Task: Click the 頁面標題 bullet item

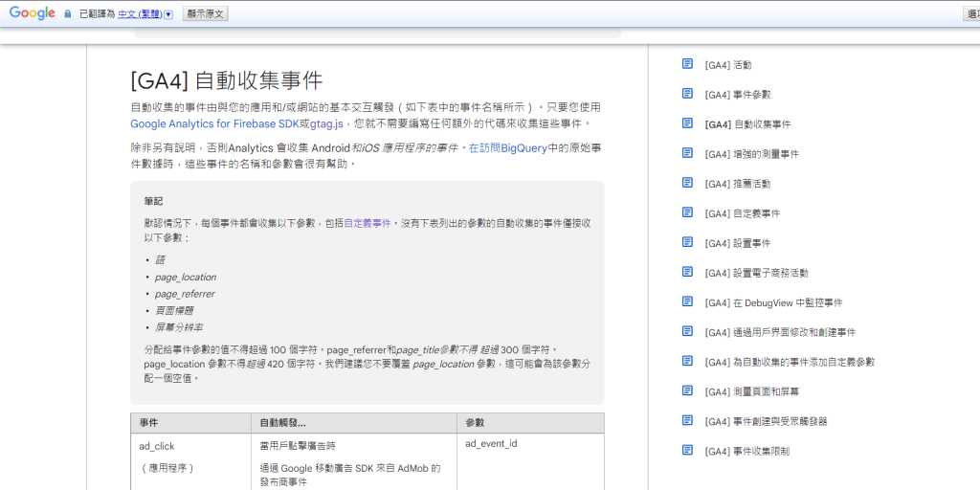Action: pyautogui.click(x=174, y=311)
